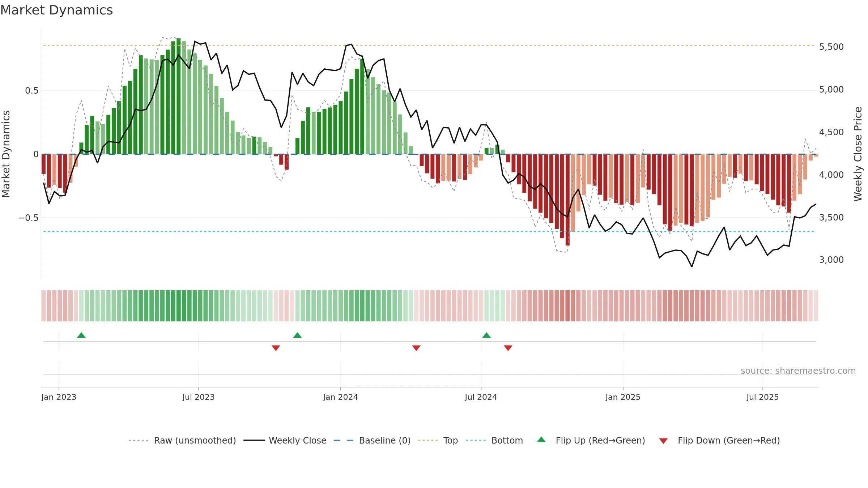The image size is (868, 488).
Task: Toggle the Top legend entry
Action: 438,440
